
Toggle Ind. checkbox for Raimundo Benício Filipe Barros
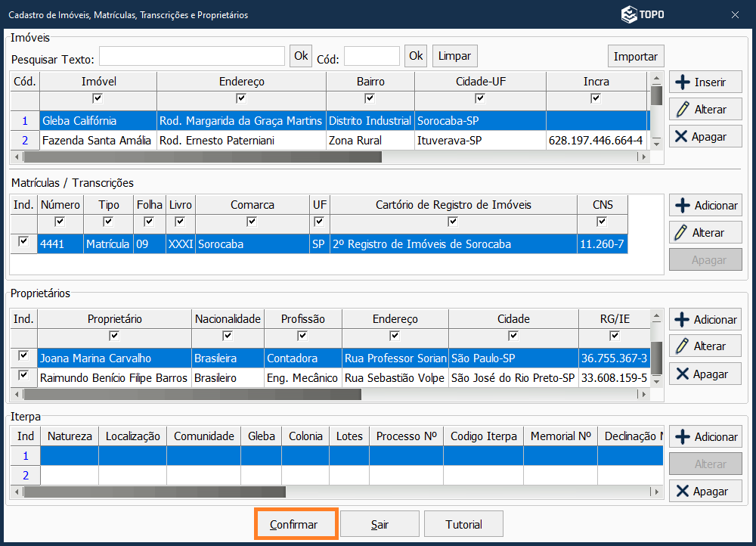click(x=23, y=375)
